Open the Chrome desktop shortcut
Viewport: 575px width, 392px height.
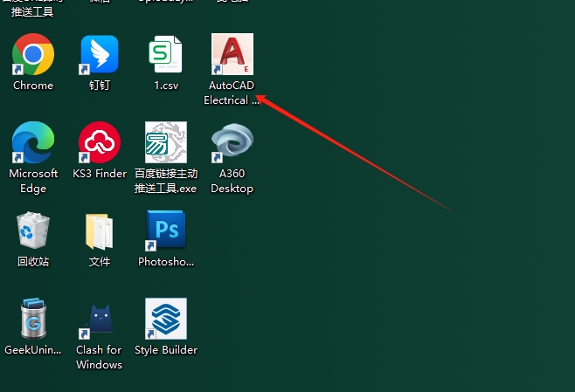click(x=33, y=54)
